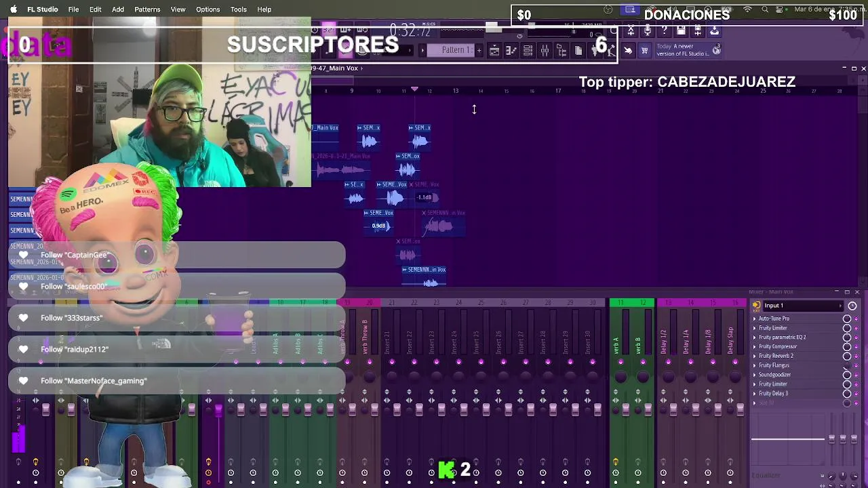This screenshot has height=488, width=868.
Task: Toggle Fruity Flangus slot enable LED
Action: [x=856, y=365]
